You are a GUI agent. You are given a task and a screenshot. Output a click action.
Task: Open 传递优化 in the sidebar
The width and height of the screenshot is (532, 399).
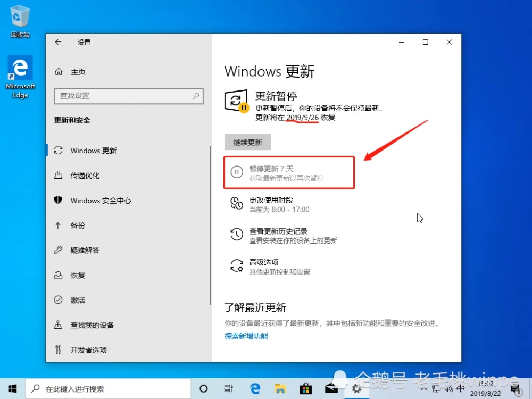click(85, 176)
